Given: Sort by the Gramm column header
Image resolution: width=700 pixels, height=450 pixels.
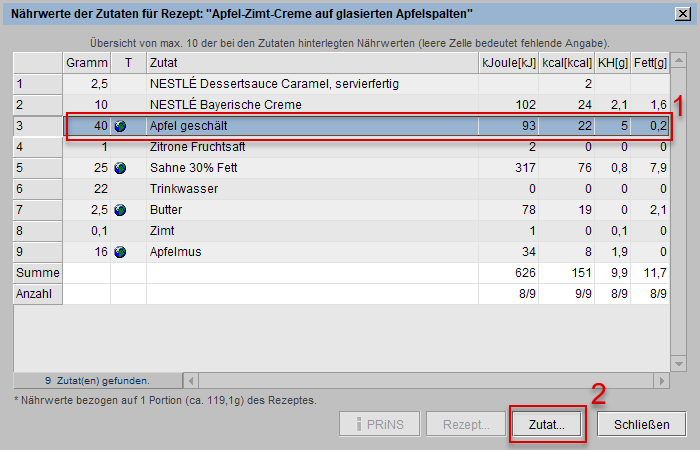Looking at the screenshot, I should [x=87, y=63].
